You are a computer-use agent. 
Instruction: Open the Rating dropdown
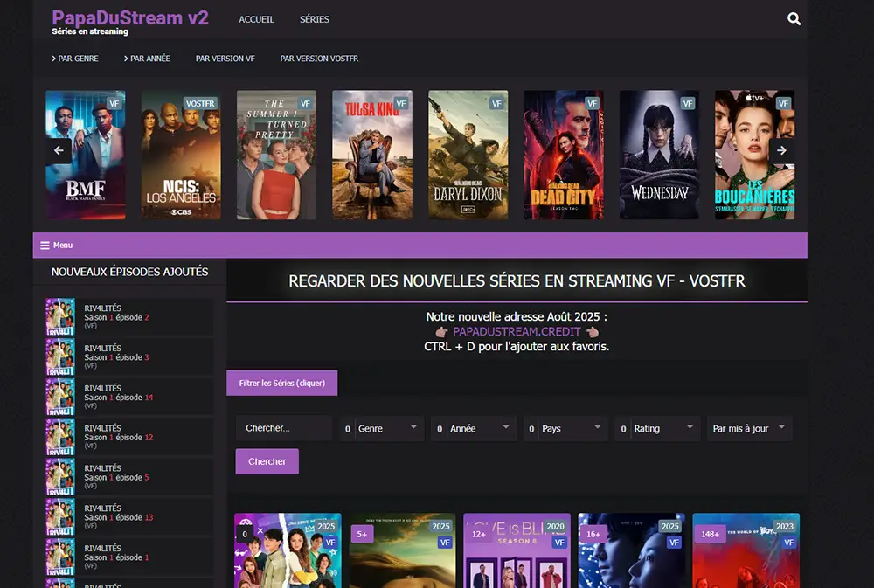click(x=657, y=428)
